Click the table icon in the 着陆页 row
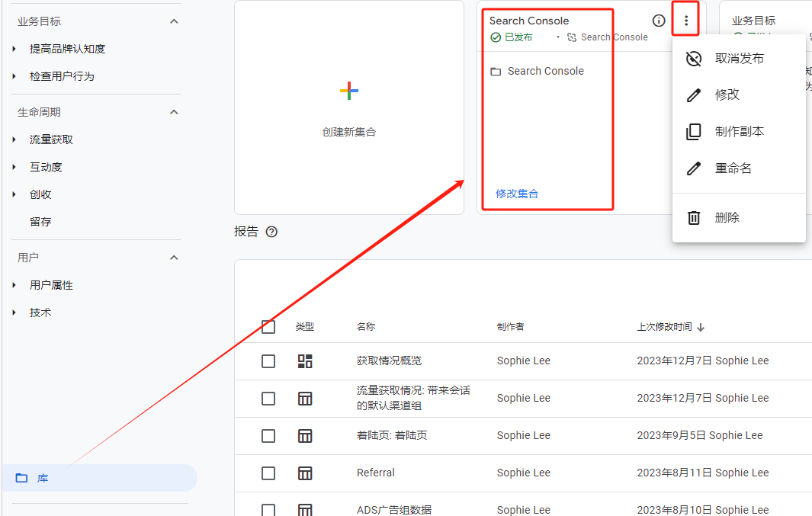Viewport: 812px width, 516px height. (305, 436)
